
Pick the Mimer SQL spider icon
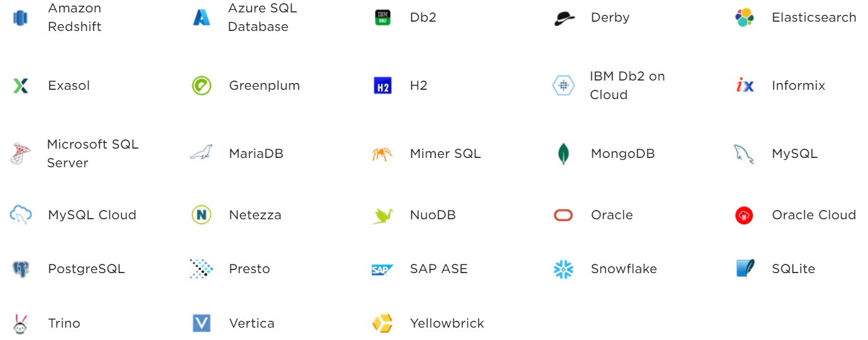[382, 154]
